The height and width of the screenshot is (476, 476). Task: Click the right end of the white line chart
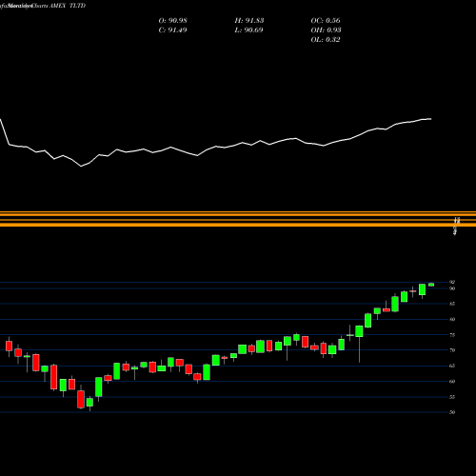point(430,119)
